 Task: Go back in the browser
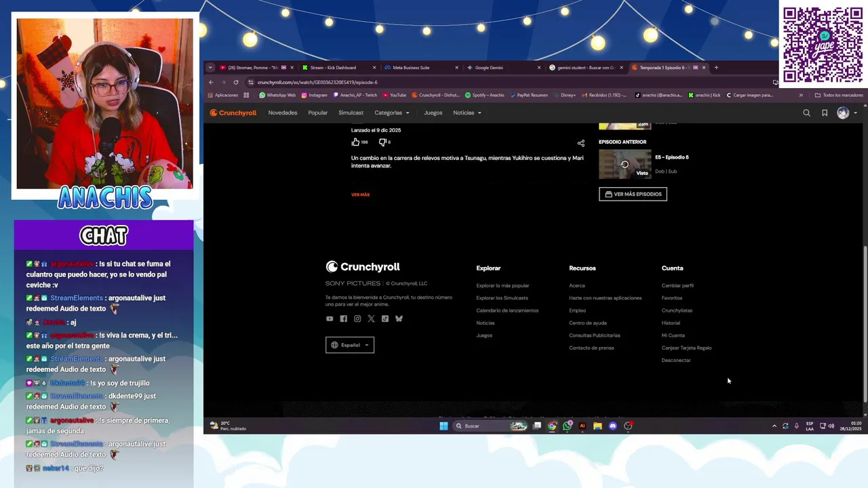(211, 82)
